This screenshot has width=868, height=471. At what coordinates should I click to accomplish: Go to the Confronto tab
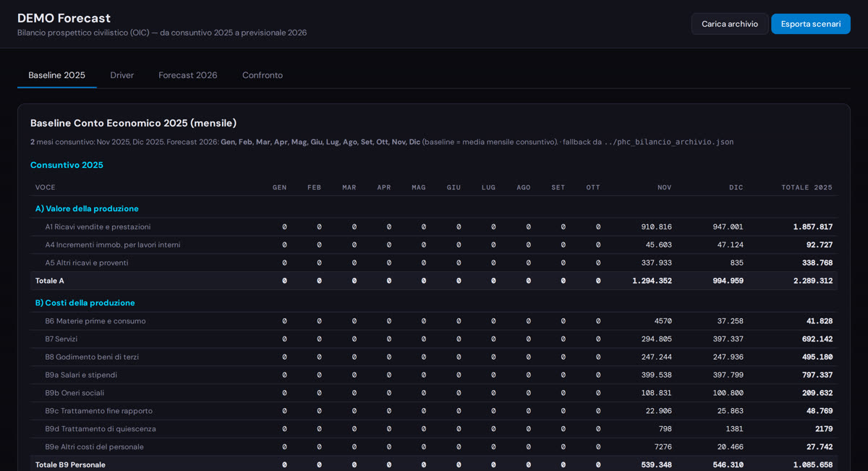[x=262, y=75]
